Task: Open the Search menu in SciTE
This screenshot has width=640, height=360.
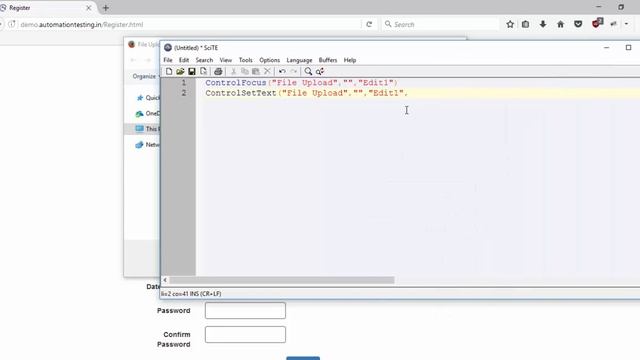Action: (x=204, y=60)
